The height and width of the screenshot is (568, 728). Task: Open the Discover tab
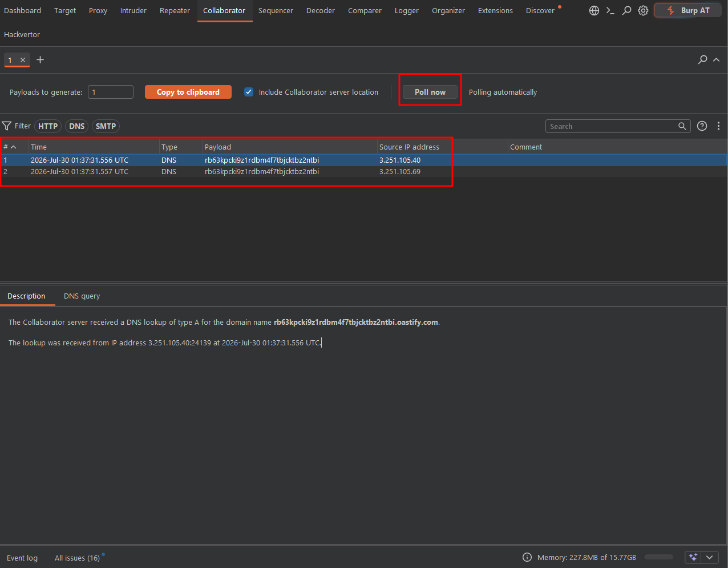tap(540, 11)
